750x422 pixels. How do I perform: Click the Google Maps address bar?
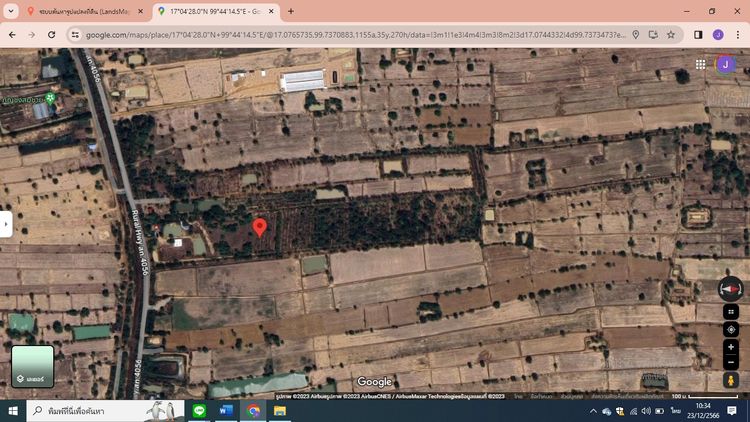coord(350,34)
